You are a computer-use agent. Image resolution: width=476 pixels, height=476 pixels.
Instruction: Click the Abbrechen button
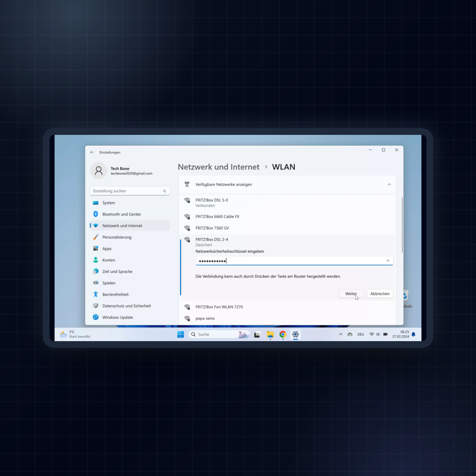380,294
